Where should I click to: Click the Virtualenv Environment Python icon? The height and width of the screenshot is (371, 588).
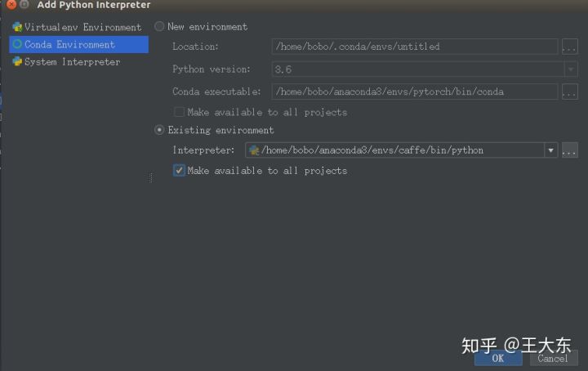pos(17,27)
